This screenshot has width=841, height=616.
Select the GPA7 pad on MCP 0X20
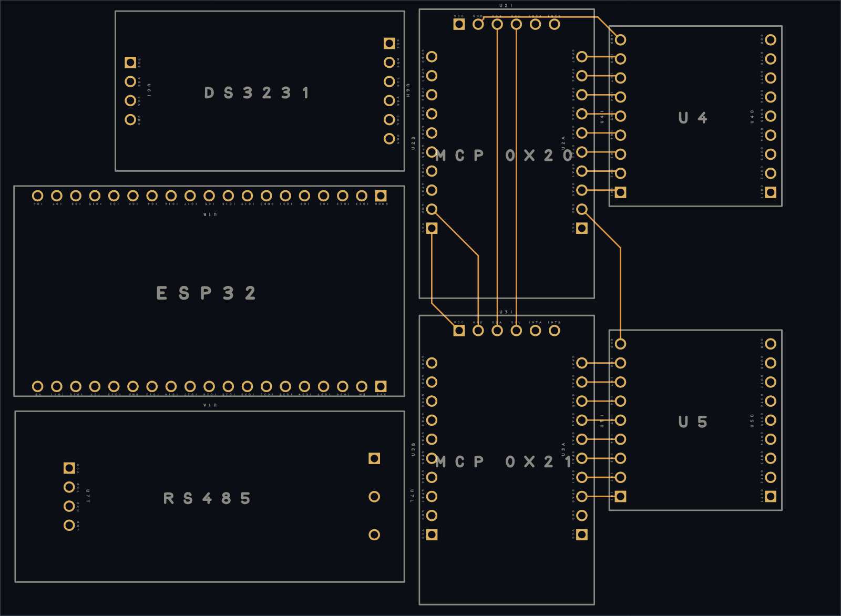coord(582,57)
